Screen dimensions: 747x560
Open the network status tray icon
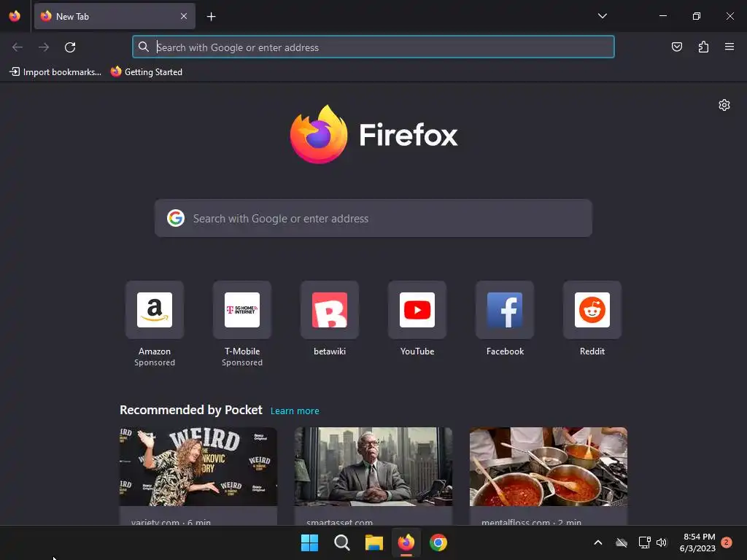click(644, 542)
